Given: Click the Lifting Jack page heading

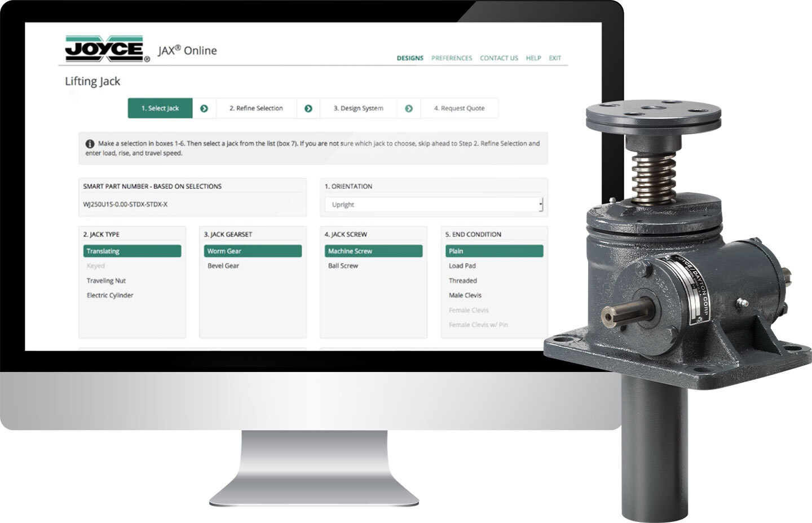Looking at the screenshot, I should tap(92, 81).
